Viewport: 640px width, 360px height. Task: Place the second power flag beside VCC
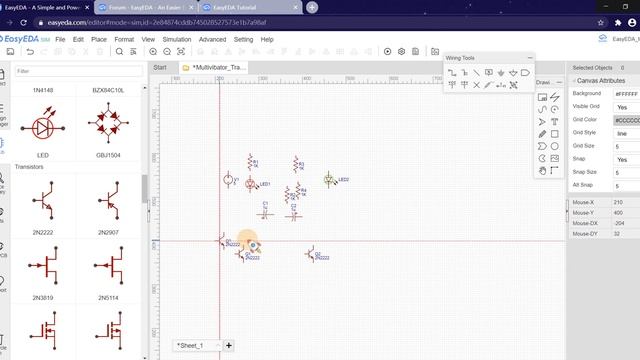(x=464, y=85)
